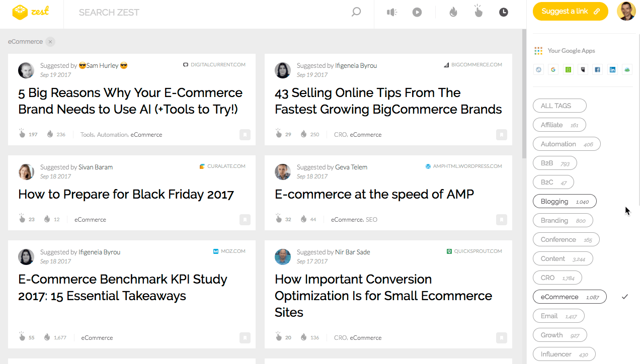
Task: Click the Quicksprout favicon on the conversion article
Action: (449, 251)
